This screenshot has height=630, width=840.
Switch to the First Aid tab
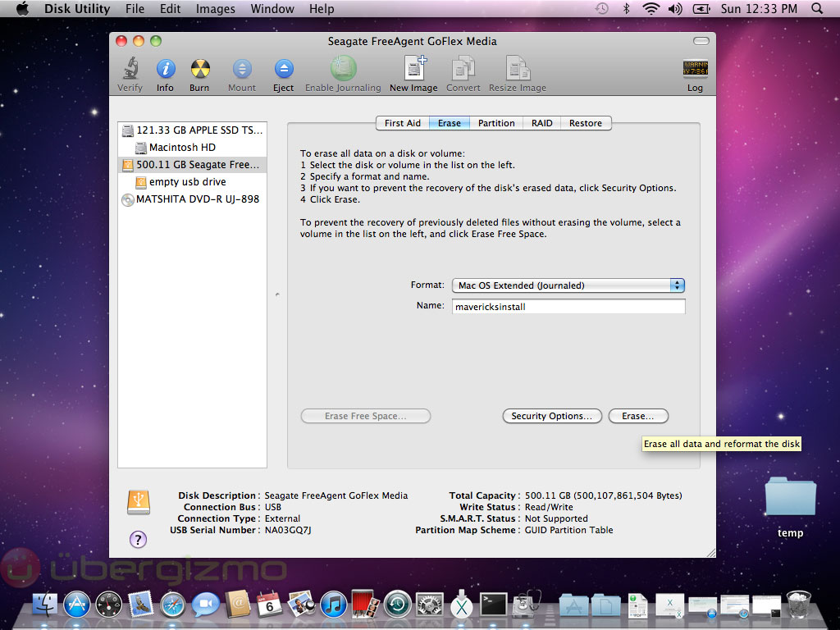coord(402,123)
